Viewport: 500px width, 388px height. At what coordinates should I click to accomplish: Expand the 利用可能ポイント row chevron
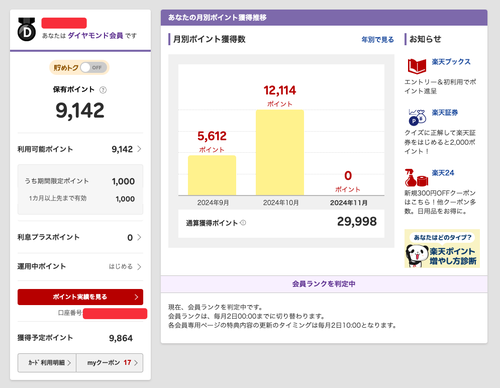139,149
